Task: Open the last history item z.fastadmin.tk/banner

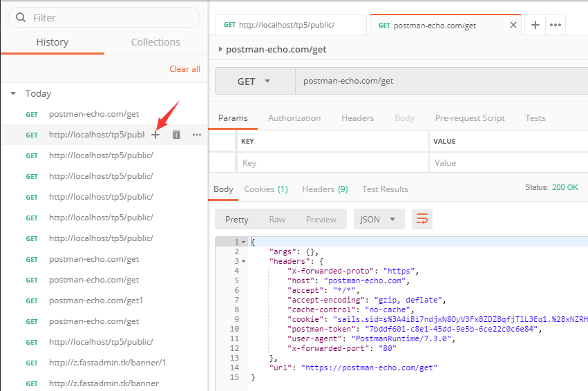Action: [x=104, y=383]
